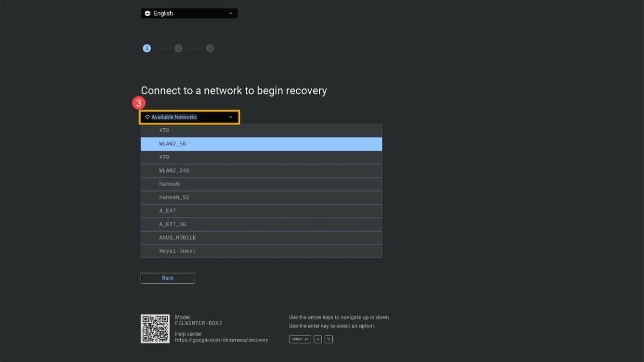Click the language dropdown arrow

pos(231,13)
